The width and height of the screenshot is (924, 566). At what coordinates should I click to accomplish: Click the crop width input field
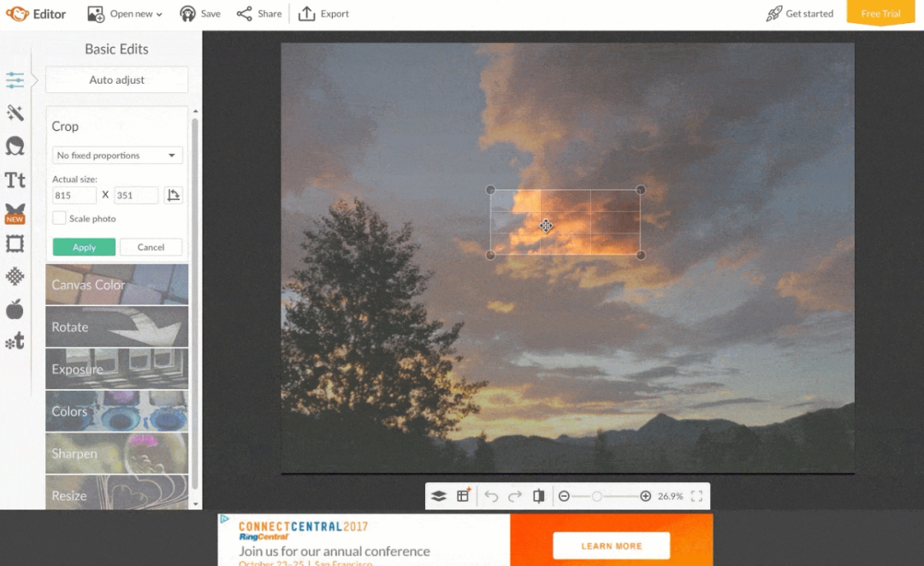pos(74,195)
